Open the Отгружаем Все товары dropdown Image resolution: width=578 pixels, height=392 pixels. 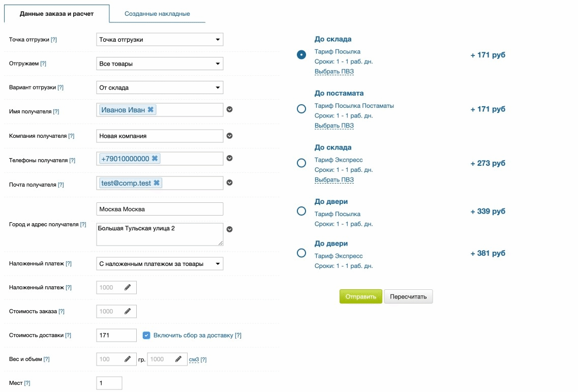(x=160, y=64)
